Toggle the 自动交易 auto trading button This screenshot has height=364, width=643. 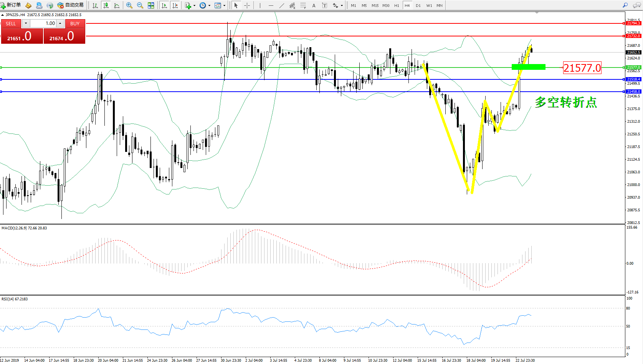(x=71, y=5)
